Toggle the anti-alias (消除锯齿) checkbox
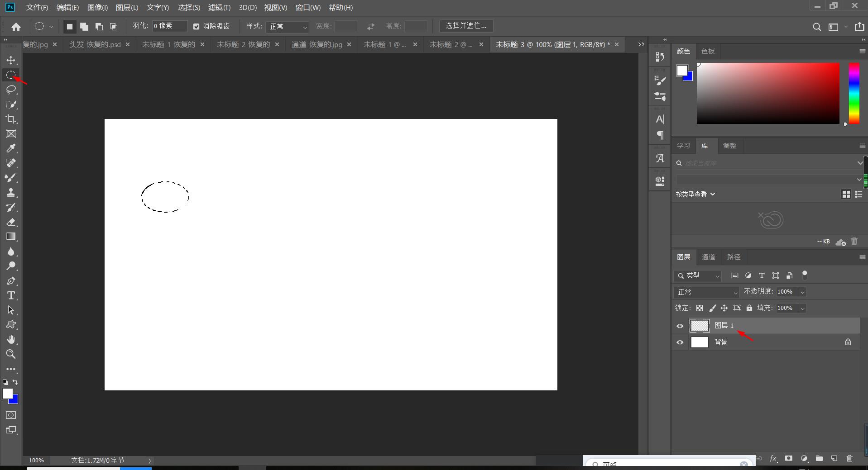868x470 pixels. [196, 26]
